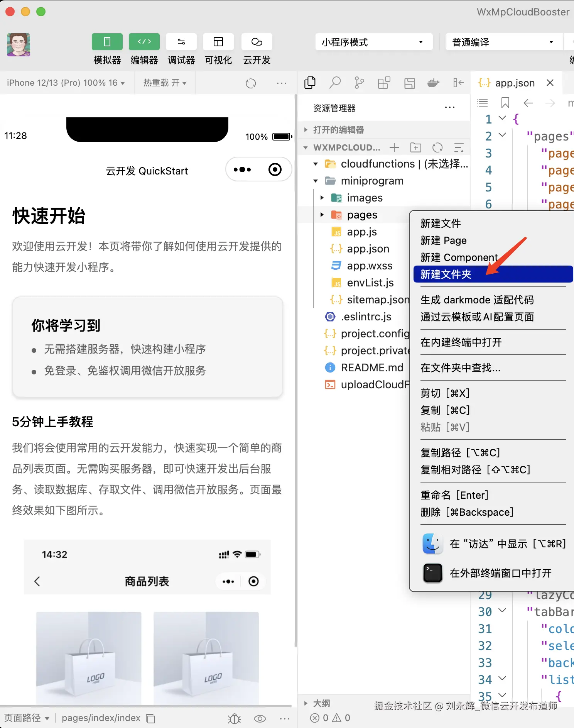Choose 在“访达”中显示 with Finder icon
This screenshot has height=728, width=574.
(493, 544)
